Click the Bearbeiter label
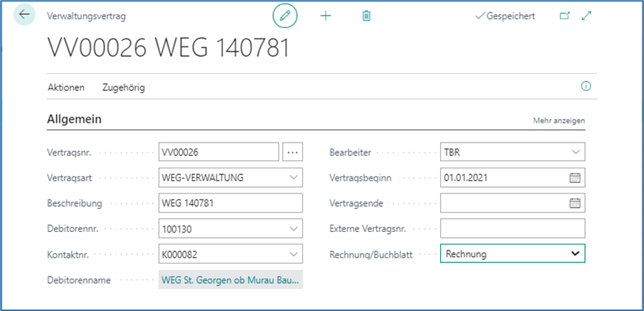This screenshot has height=311, width=644. 350,152
